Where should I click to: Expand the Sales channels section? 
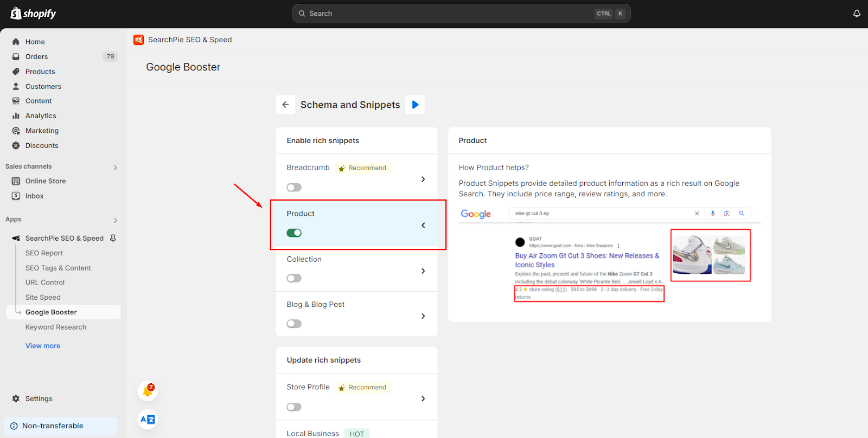tap(115, 168)
